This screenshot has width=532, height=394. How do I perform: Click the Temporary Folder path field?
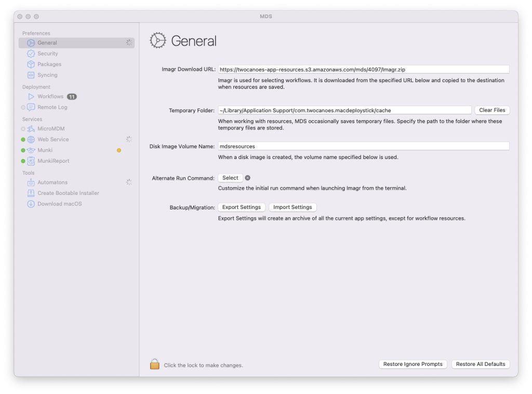[344, 110]
